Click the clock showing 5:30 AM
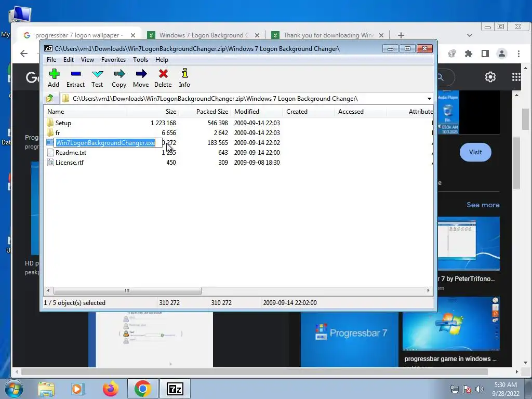This screenshot has width=532, height=399. pyautogui.click(x=505, y=385)
